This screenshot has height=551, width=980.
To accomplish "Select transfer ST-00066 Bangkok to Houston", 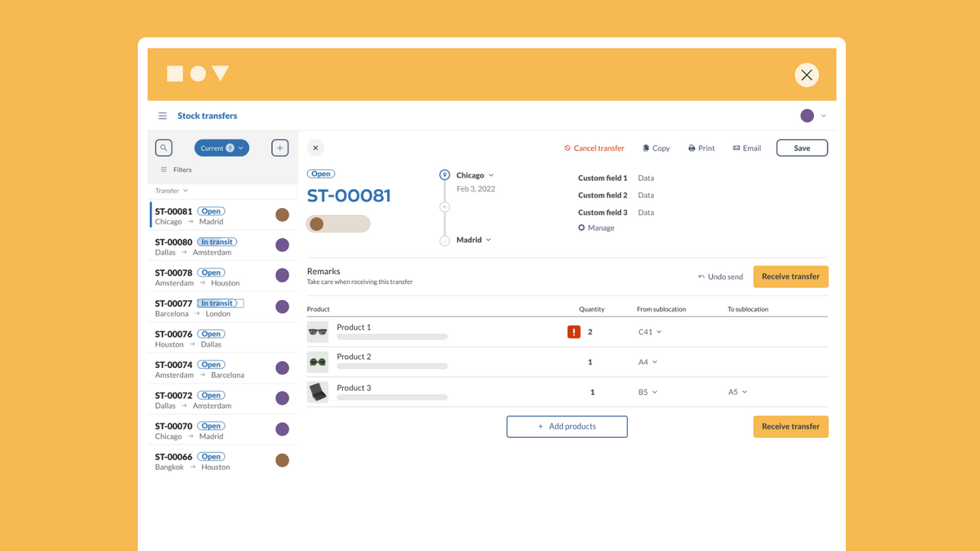I will coord(222,461).
